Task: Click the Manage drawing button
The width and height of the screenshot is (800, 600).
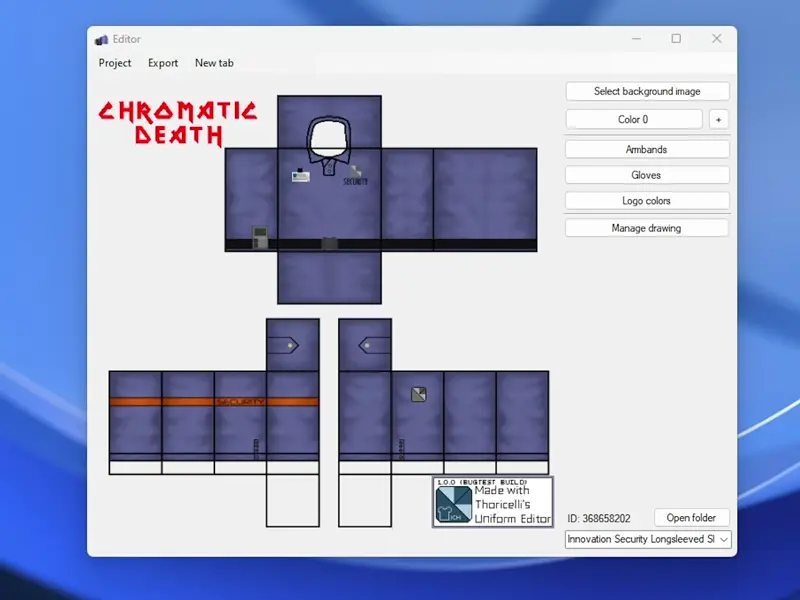Action: (646, 228)
